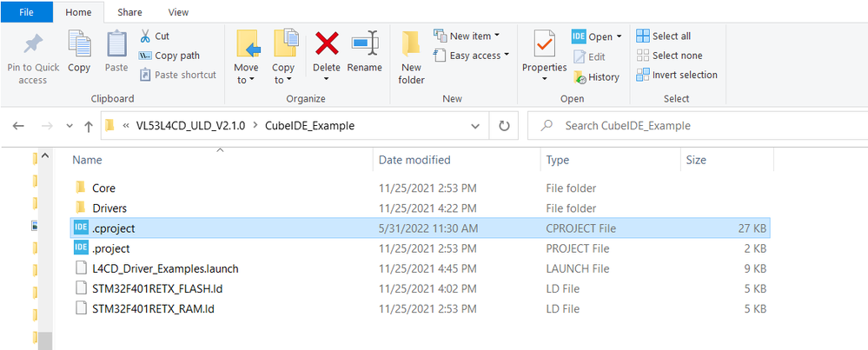Switch to the Home ribbon tab
This screenshot has width=868, height=350.
(x=78, y=12)
